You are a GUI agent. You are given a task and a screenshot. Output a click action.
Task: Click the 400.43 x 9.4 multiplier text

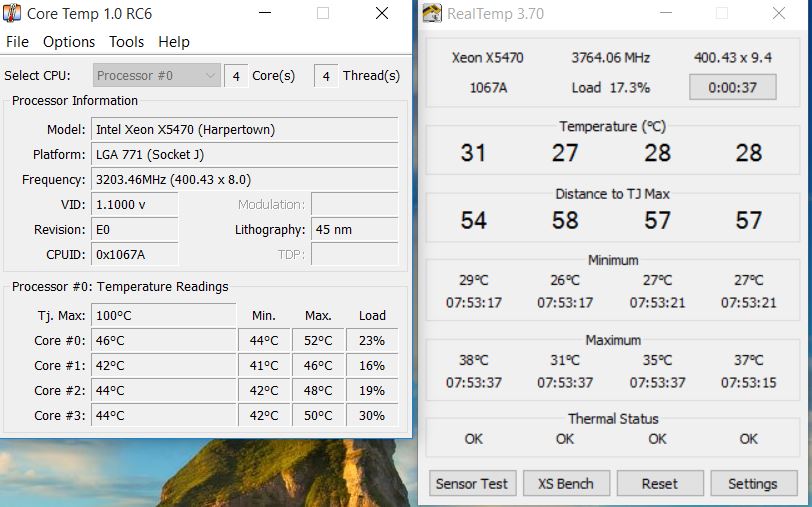(x=733, y=57)
